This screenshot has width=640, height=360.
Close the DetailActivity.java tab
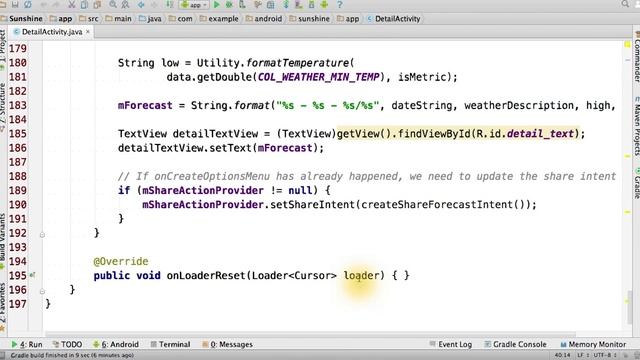coord(88,31)
